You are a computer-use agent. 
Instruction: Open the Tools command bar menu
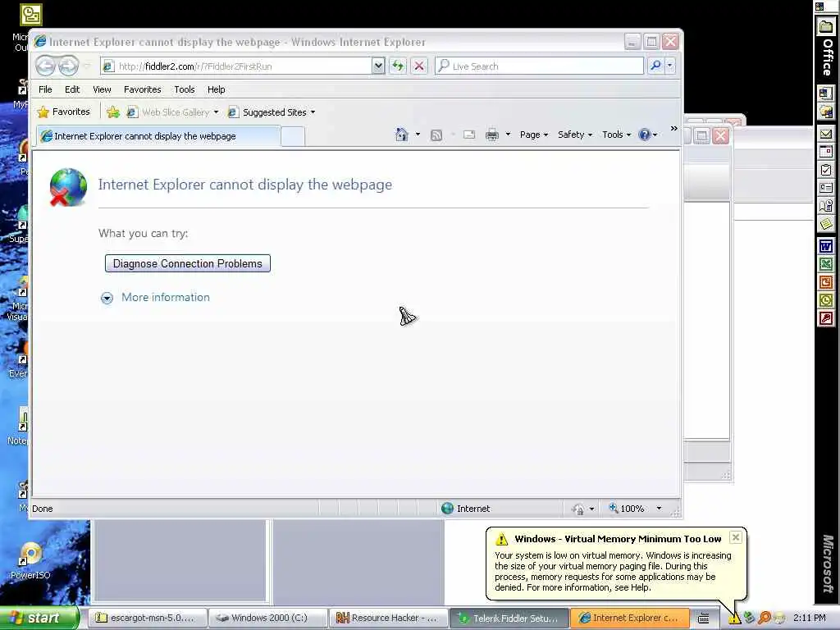[x=617, y=135]
